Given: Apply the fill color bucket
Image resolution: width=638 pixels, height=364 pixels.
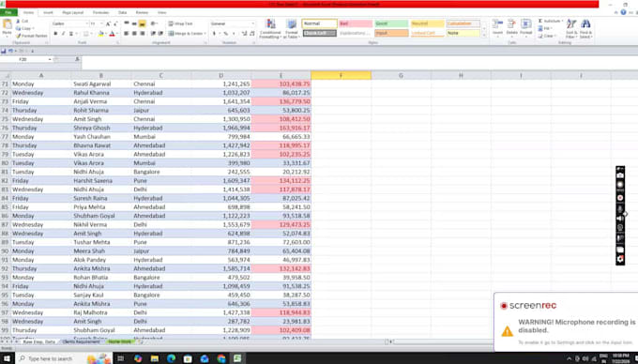Looking at the screenshot, I should pos(100,34).
